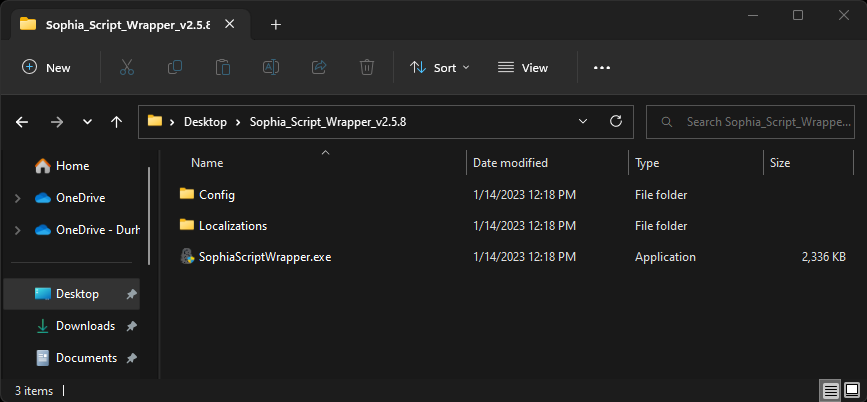Screen dimensions: 867x402
Task: Click the Delete trash icon
Action: click(x=367, y=67)
